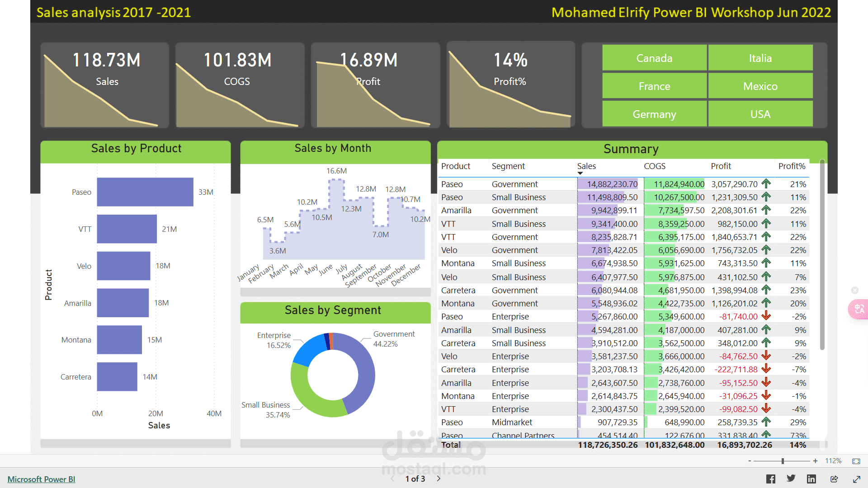Open the Microsoft Power BI link
The image size is (868, 488).
[x=41, y=479]
